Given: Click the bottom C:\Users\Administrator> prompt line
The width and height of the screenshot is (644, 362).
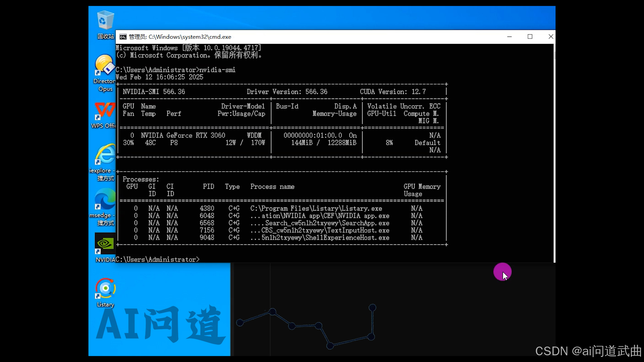Looking at the screenshot, I should pos(158,259).
